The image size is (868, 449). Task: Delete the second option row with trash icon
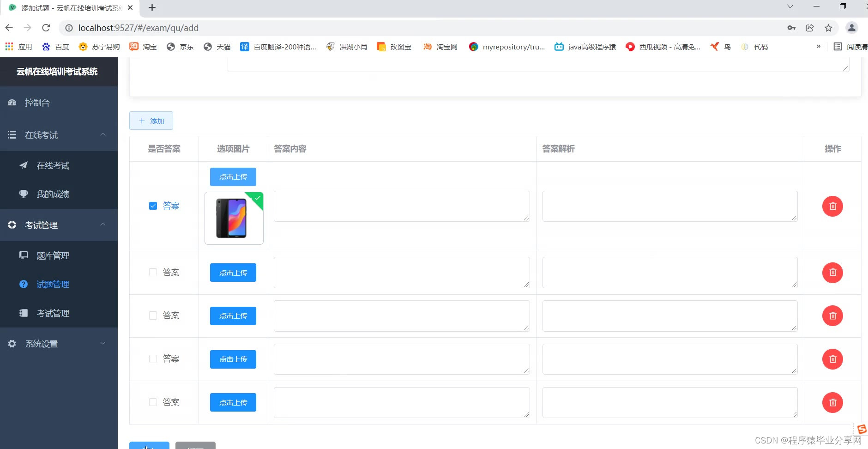(832, 273)
